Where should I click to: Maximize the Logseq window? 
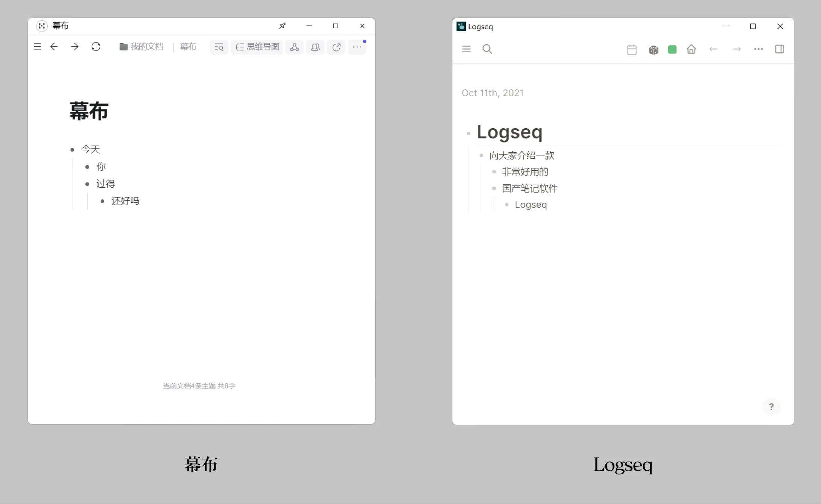[x=753, y=26]
